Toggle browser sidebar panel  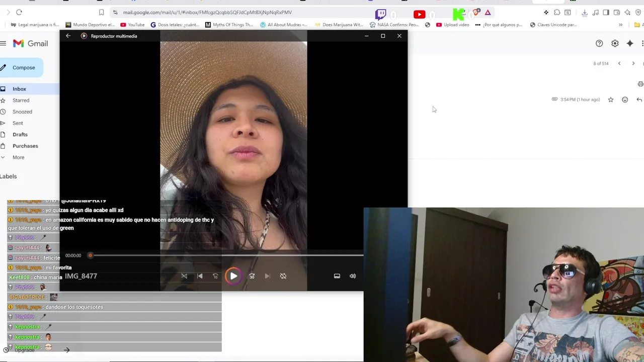pos(606,12)
